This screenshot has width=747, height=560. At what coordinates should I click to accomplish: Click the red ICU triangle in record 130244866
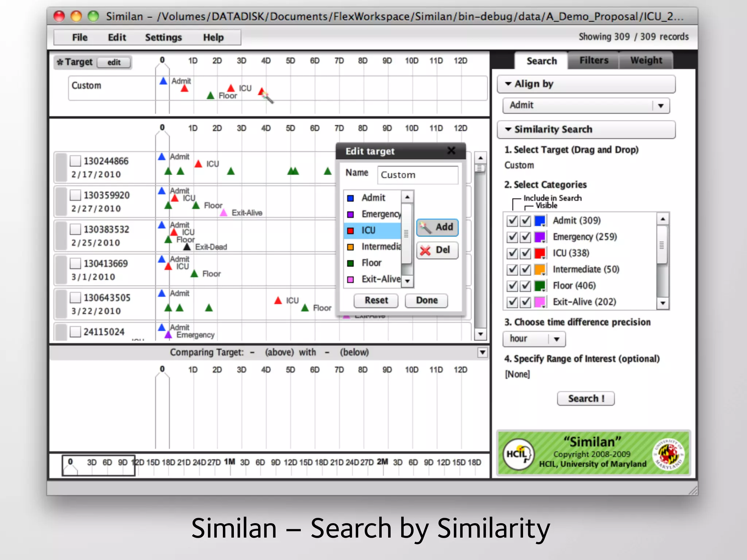click(x=198, y=164)
